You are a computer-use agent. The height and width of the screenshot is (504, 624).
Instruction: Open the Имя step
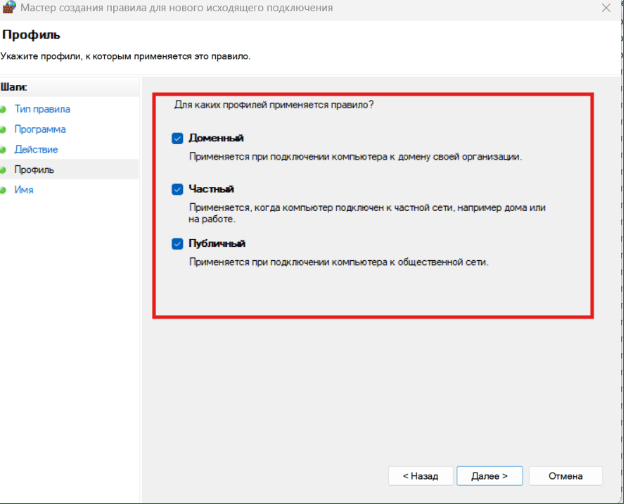tap(24, 189)
